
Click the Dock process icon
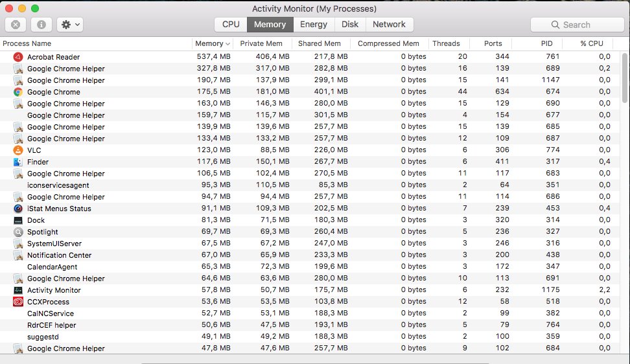[x=18, y=220]
